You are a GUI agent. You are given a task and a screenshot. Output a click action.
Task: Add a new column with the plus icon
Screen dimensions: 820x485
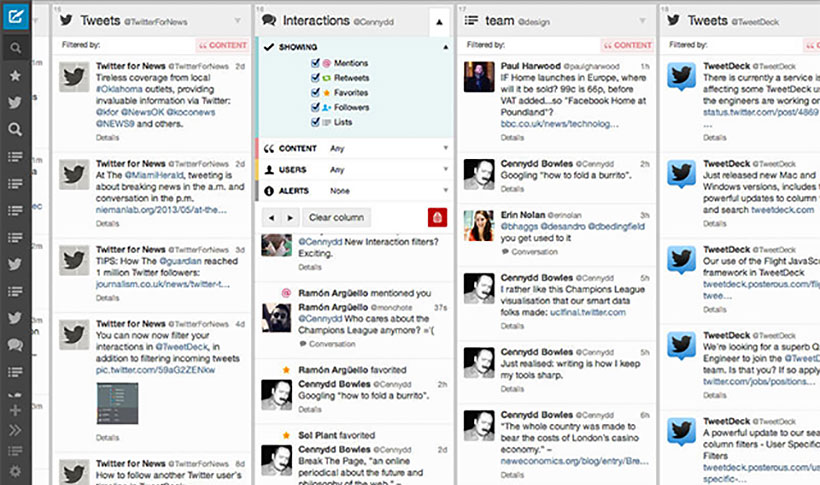click(x=15, y=410)
